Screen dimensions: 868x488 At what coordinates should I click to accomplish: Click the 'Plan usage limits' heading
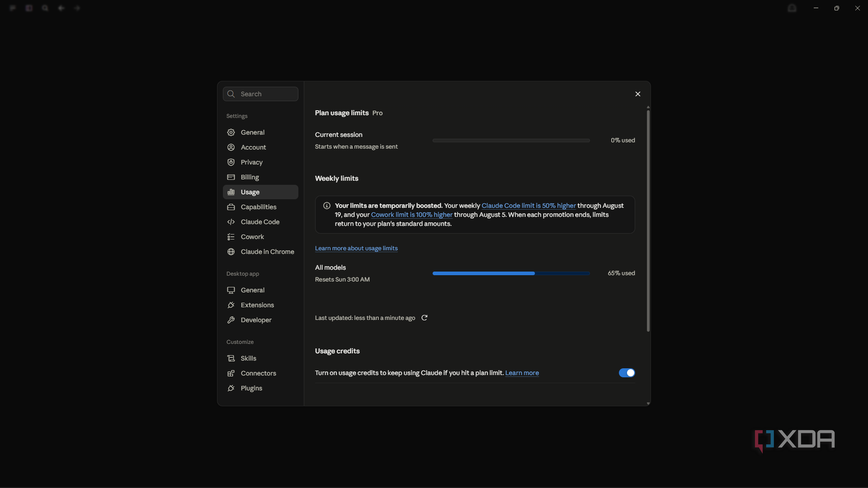342,113
